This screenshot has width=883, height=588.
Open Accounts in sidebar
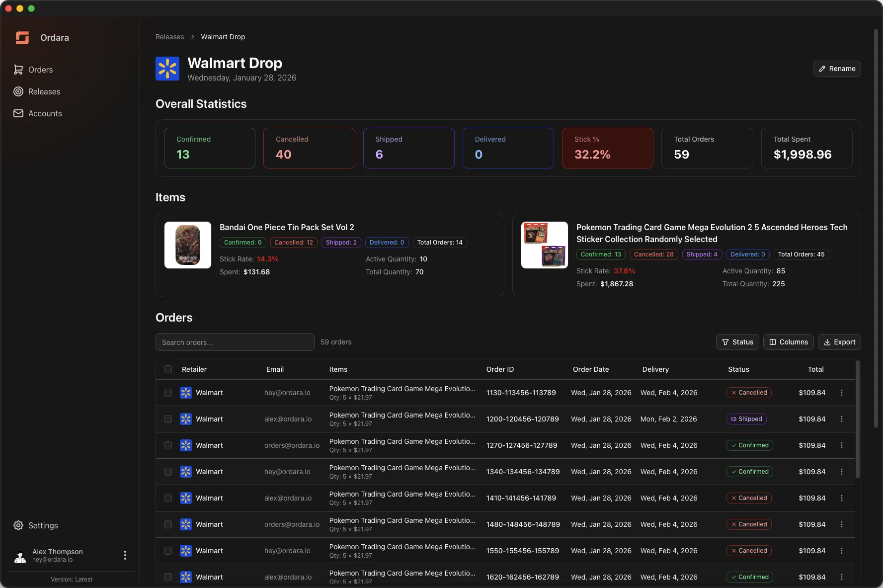[x=38, y=113]
